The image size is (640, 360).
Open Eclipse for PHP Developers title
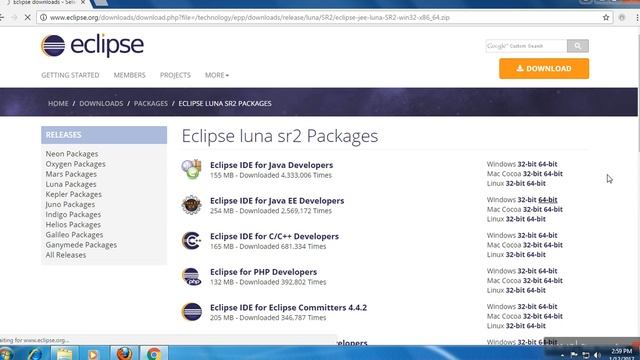[263, 272]
